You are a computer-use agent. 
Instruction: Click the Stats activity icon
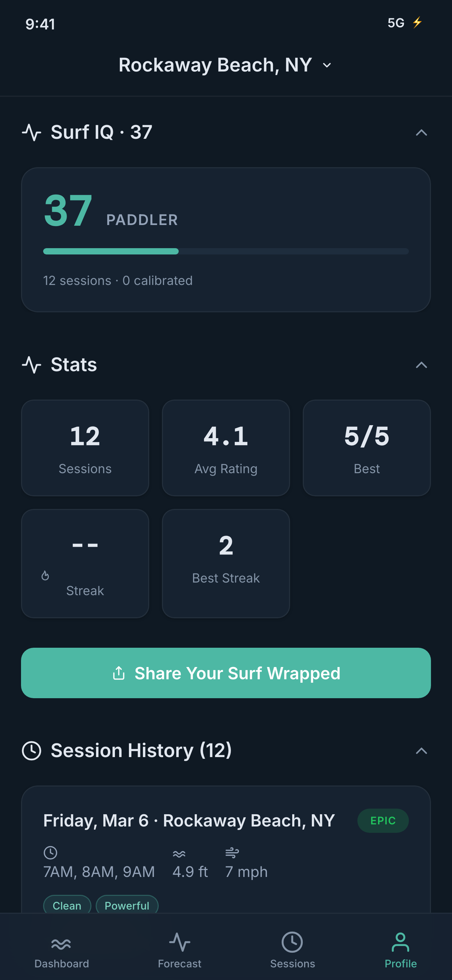pyautogui.click(x=32, y=365)
